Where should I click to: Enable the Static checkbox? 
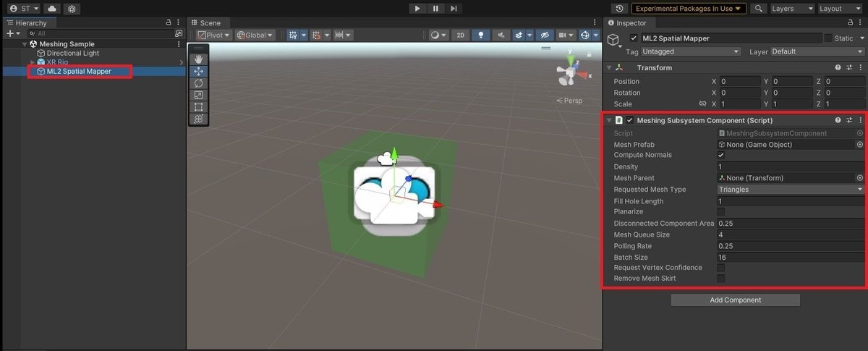tap(828, 38)
